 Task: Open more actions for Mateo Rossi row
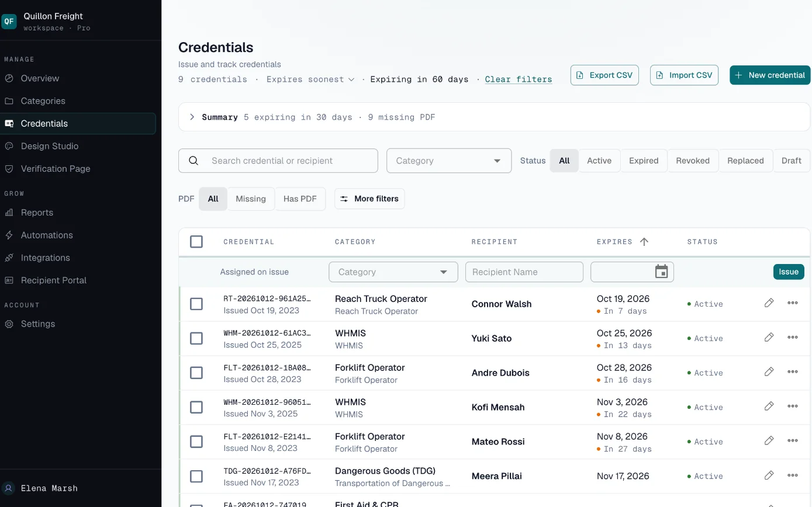click(793, 440)
